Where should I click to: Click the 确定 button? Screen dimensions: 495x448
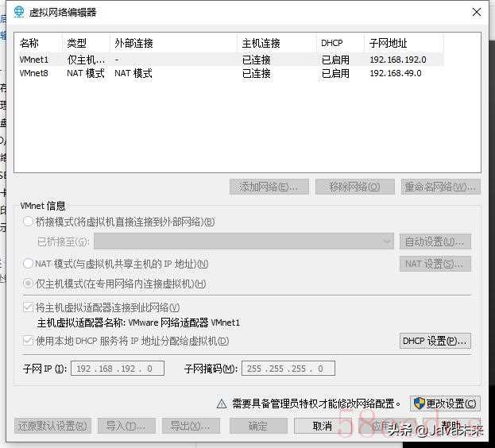[258, 426]
